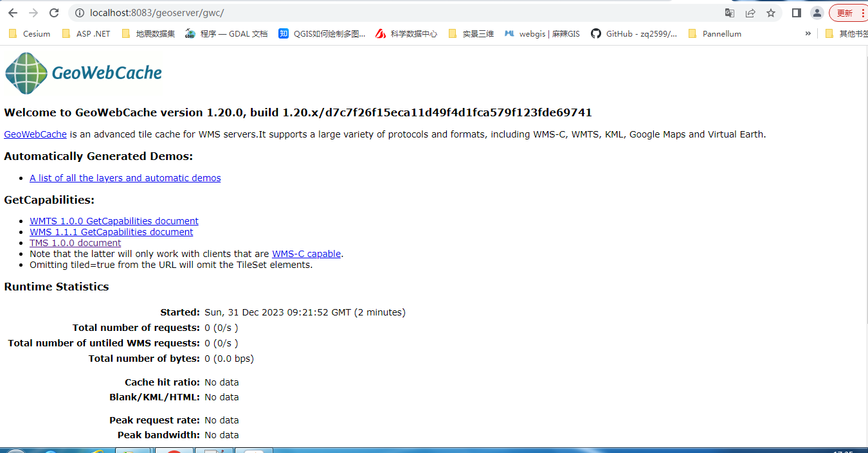
Task: Open the Pannellum bookmark folder
Action: (x=715, y=33)
